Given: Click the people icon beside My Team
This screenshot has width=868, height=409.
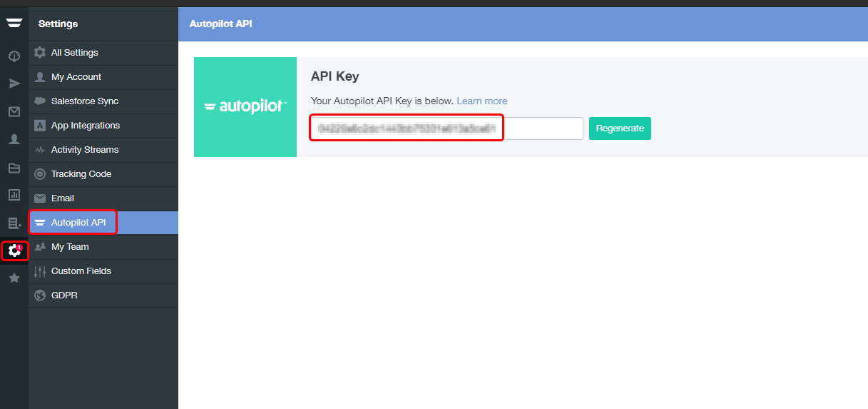Looking at the screenshot, I should pos(40,247).
